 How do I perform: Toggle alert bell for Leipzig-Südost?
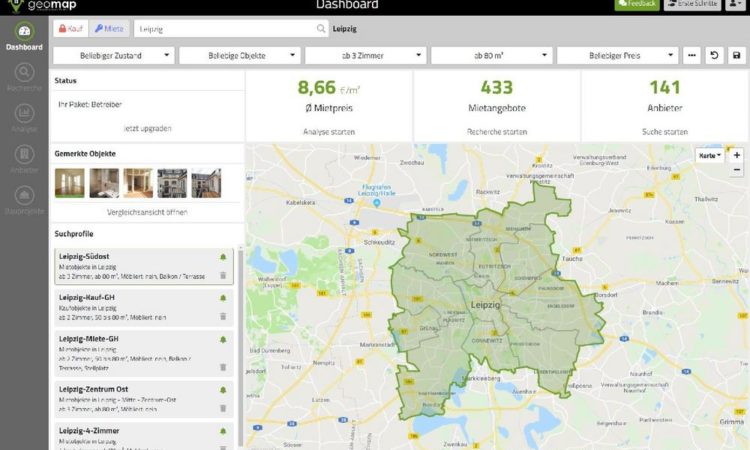(x=223, y=257)
